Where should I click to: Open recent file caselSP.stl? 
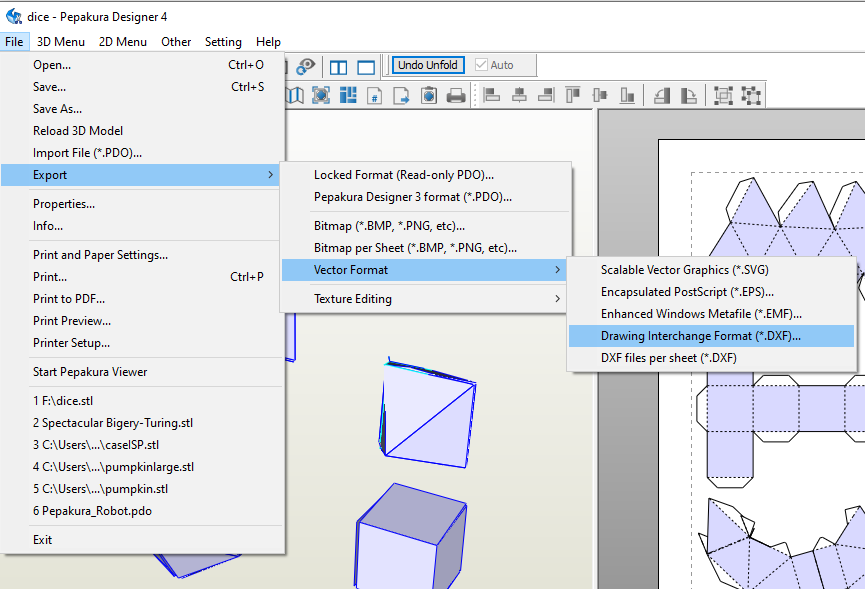click(142, 445)
